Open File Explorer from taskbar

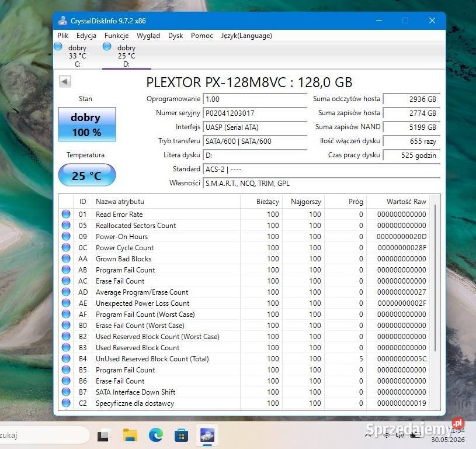(130, 436)
